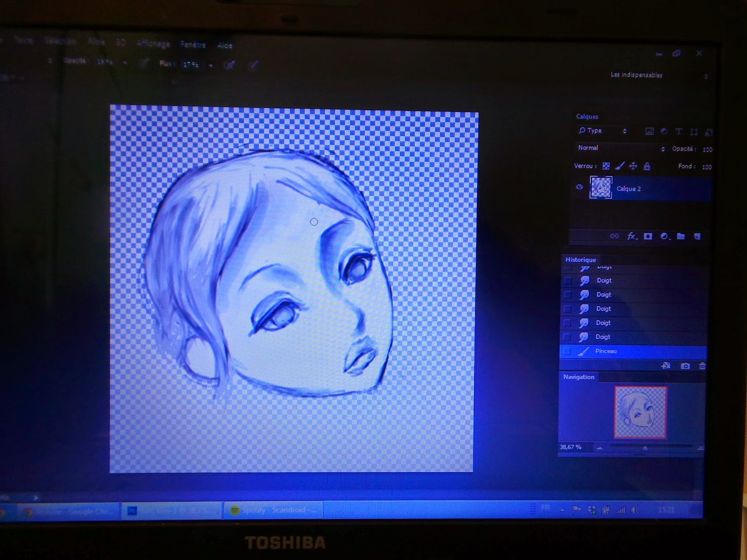This screenshot has height=560, width=747.
Task: Create a new layer group folder
Action: (681, 237)
